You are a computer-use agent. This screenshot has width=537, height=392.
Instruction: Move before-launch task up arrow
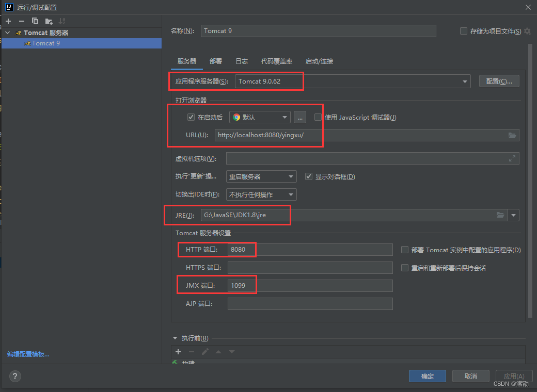coord(218,352)
